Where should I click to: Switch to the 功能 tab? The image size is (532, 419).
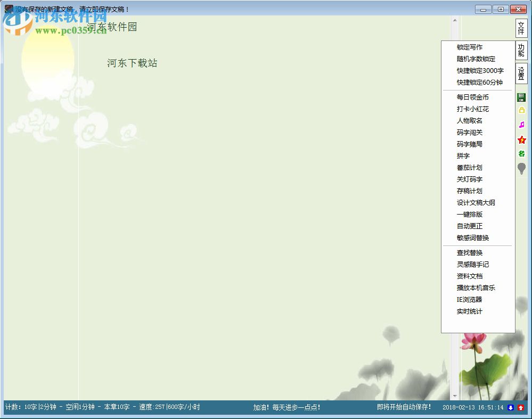click(521, 51)
